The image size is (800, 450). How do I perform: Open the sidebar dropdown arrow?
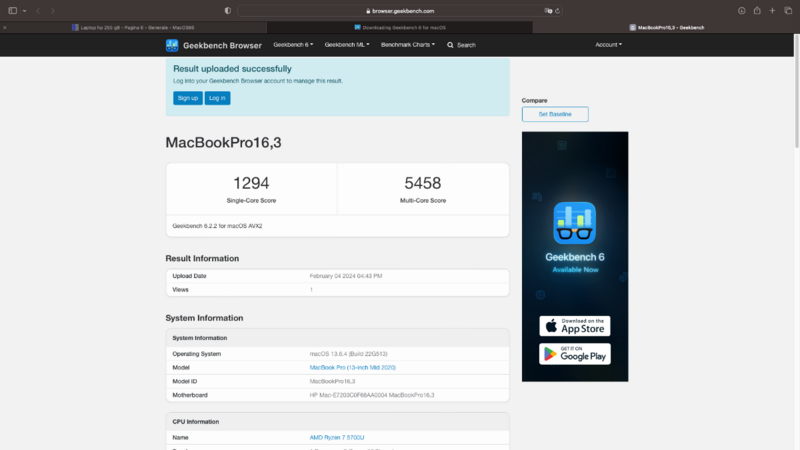click(24, 11)
